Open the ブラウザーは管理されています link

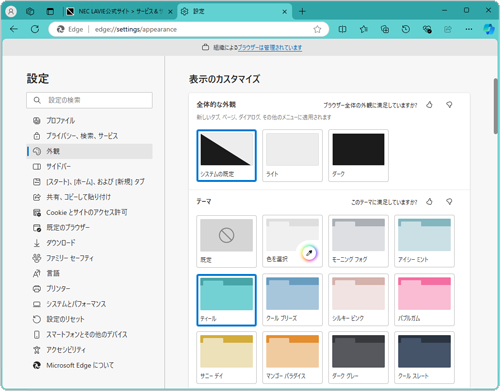[x=270, y=48]
